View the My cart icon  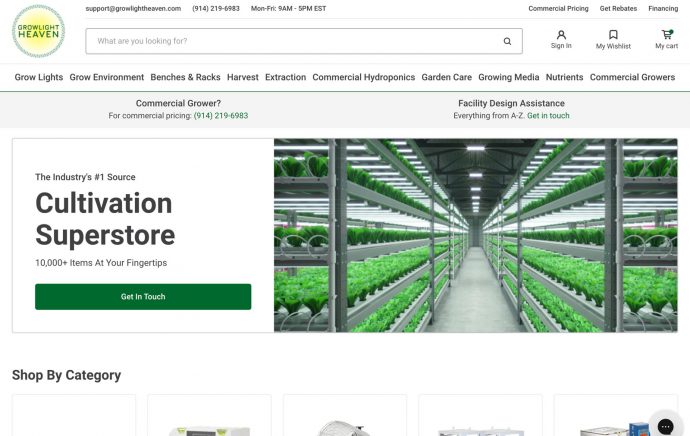tap(667, 35)
